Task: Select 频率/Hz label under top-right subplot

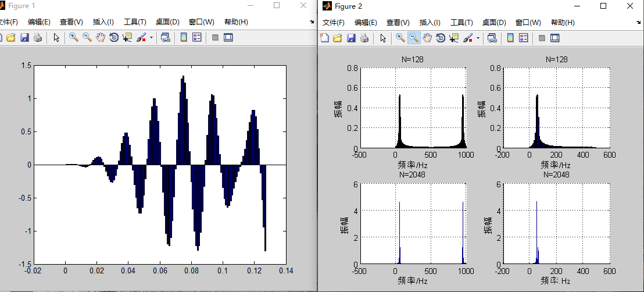Action: 556,165
